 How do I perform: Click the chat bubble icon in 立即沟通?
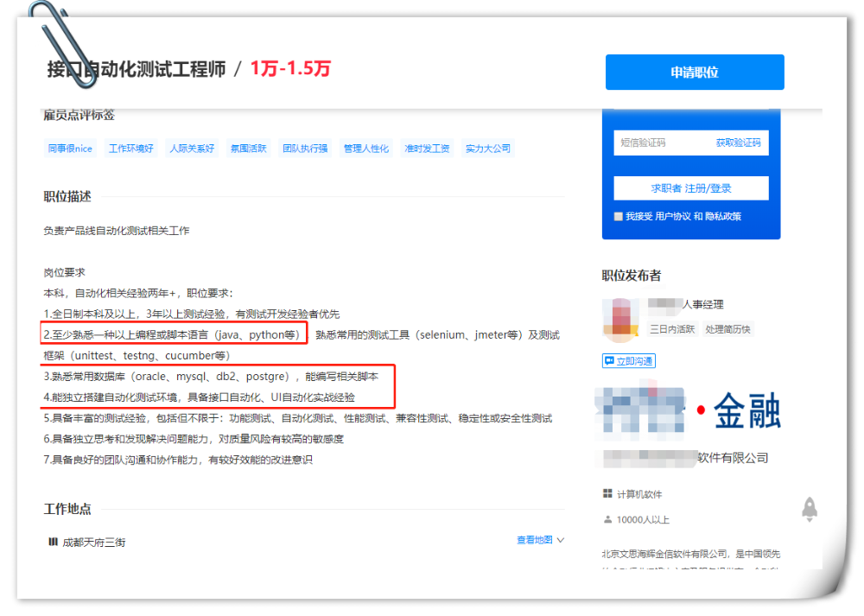click(x=609, y=361)
